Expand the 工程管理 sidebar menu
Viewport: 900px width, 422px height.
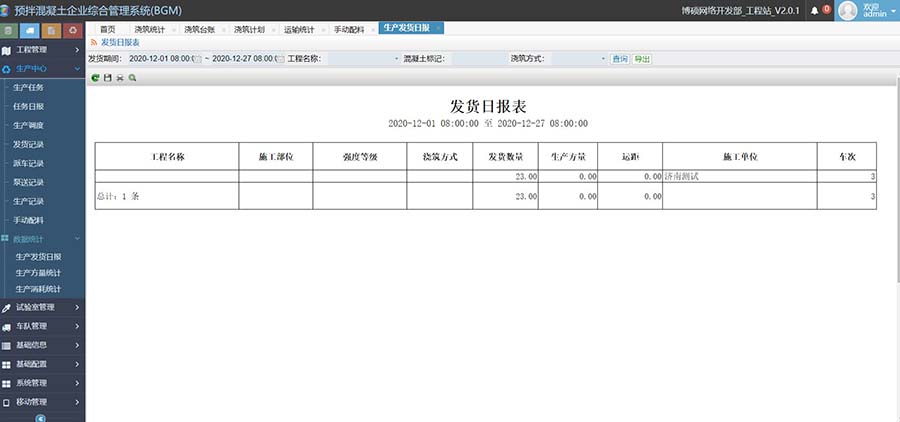coord(42,49)
